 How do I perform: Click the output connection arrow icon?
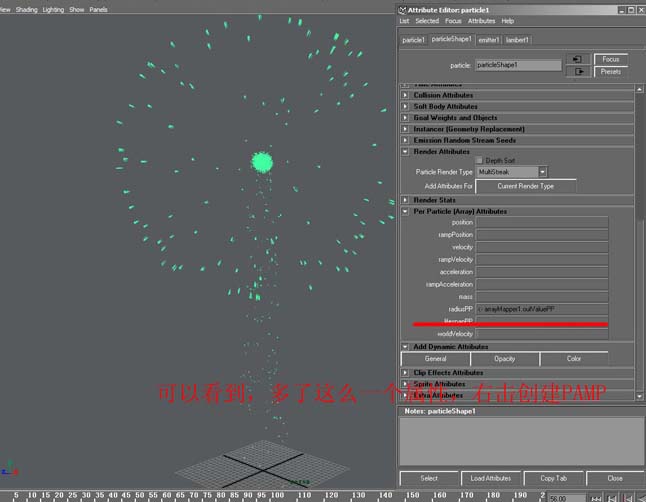(577, 71)
